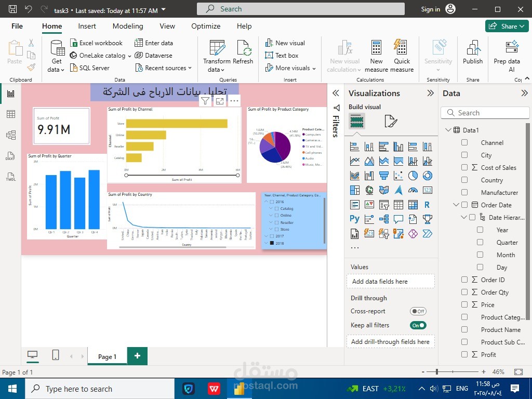Screen dimensions: 532x399
Task: Collapse the Data pane
Action: point(524,93)
